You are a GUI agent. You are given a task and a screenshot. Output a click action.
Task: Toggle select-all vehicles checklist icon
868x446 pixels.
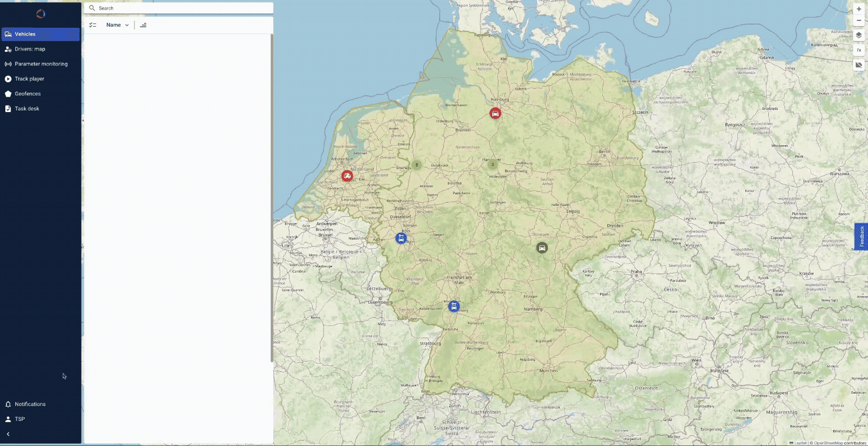[x=93, y=25]
